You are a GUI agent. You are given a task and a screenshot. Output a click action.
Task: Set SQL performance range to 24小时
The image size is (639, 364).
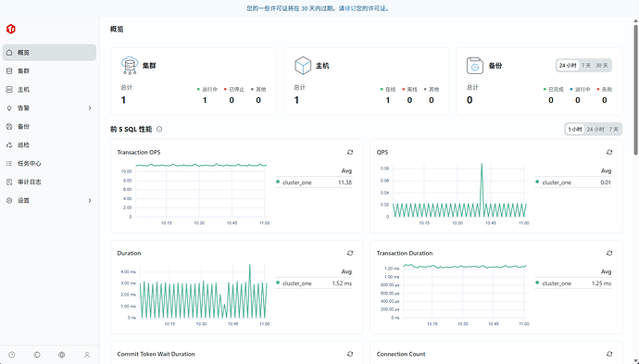click(x=595, y=130)
